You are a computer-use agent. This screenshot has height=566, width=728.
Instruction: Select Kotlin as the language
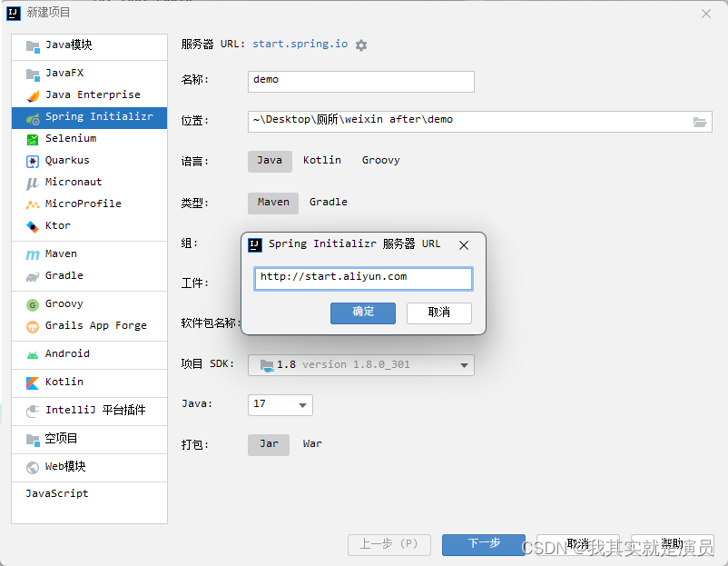point(322,161)
